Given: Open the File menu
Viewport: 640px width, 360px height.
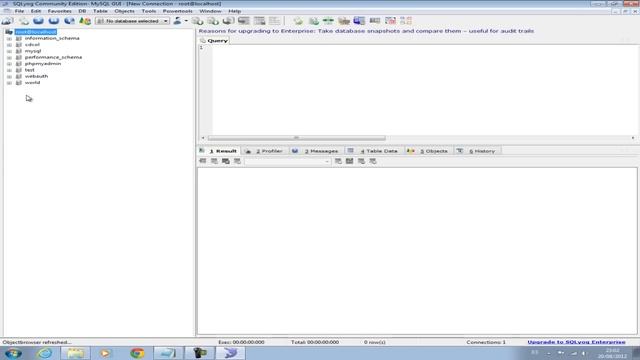Looking at the screenshot, I should click(19, 11).
